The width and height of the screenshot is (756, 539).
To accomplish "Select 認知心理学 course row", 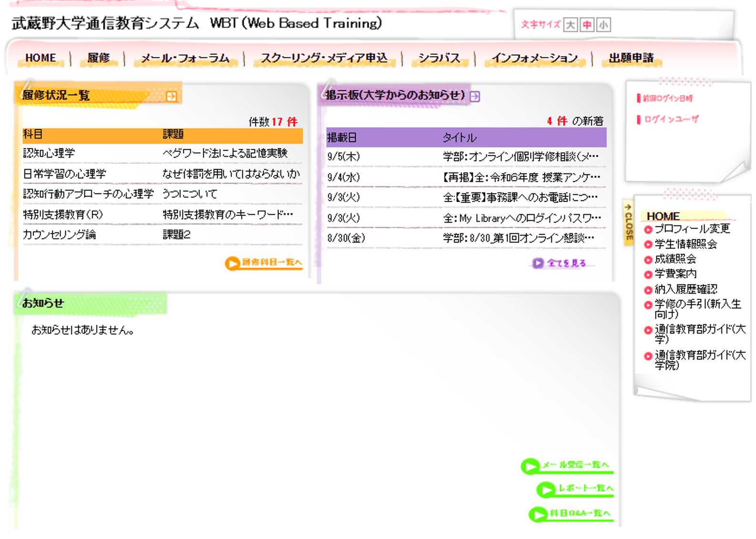I will (x=49, y=153).
